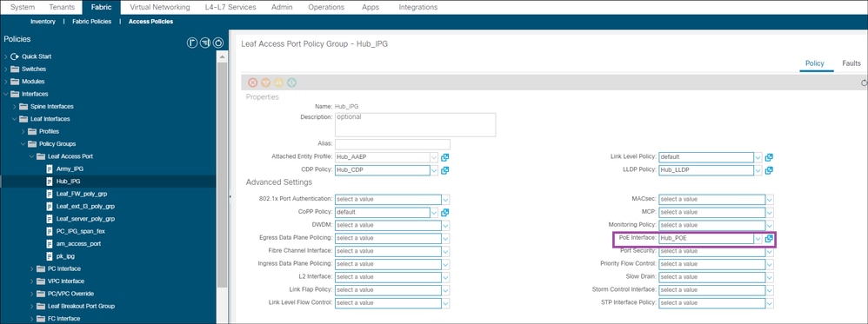Open LLDP Policy Hub_LLDP link icon
Viewport: 868px width, 324px height.
[769, 170]
